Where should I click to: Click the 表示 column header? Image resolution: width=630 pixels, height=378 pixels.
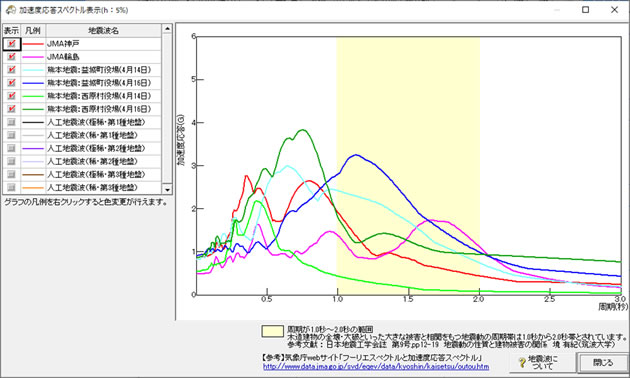pos(11,31)
